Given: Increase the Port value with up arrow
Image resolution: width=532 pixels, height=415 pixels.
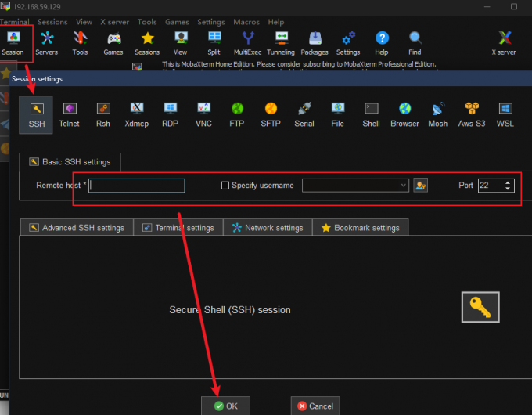Looking at the screenshot, I should tap(508, 182).
